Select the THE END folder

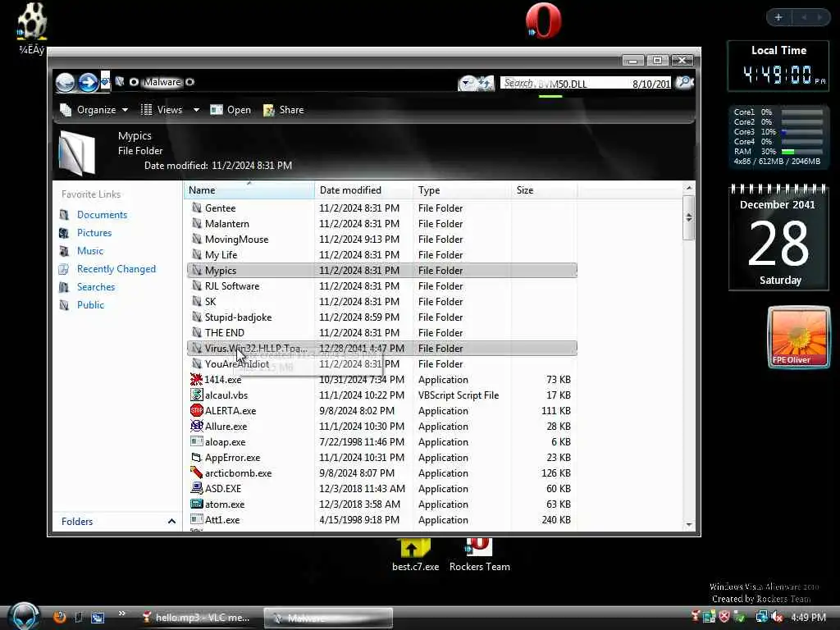coord(382,333)
